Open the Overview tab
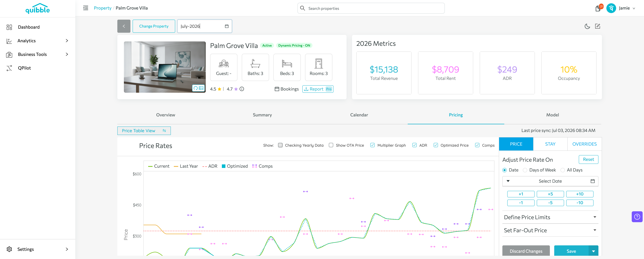 tap(166, 115)
